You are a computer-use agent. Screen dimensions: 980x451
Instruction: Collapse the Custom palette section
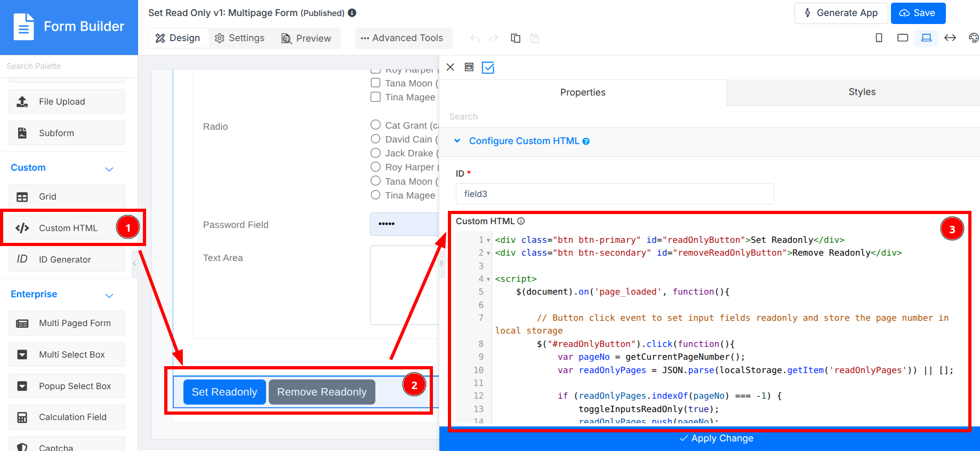109,169
